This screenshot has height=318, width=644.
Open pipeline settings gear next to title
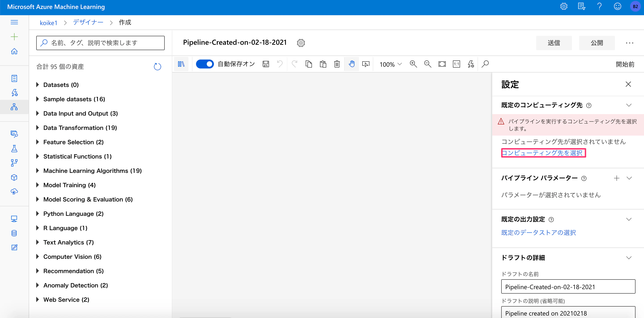tap(301, 43)
